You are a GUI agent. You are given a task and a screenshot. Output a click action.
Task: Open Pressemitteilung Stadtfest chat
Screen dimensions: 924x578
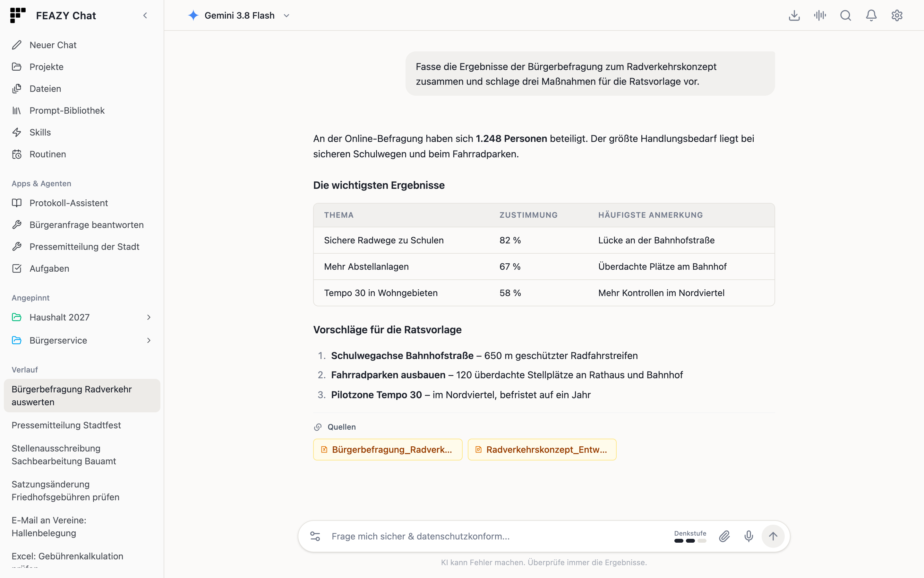click(x=82, y=425)
